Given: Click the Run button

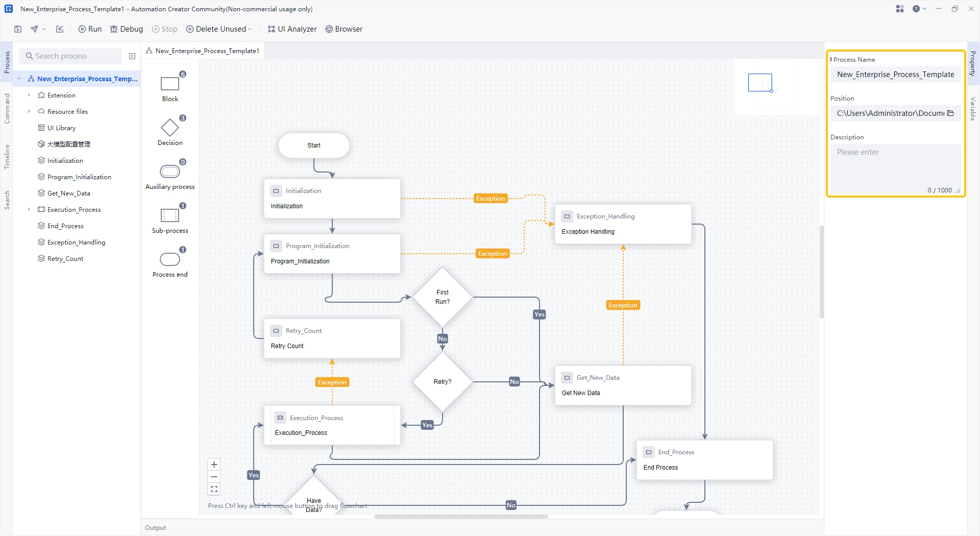Looking at the screenshot, I should 90,29.
